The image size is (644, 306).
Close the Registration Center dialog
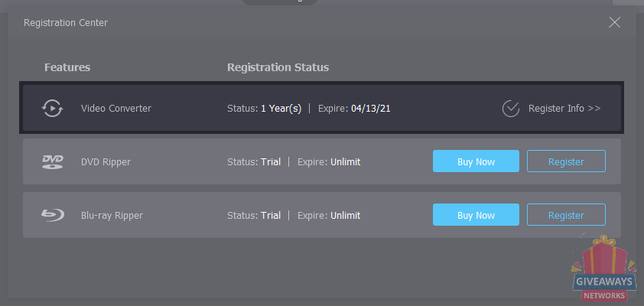click(614, 23)
